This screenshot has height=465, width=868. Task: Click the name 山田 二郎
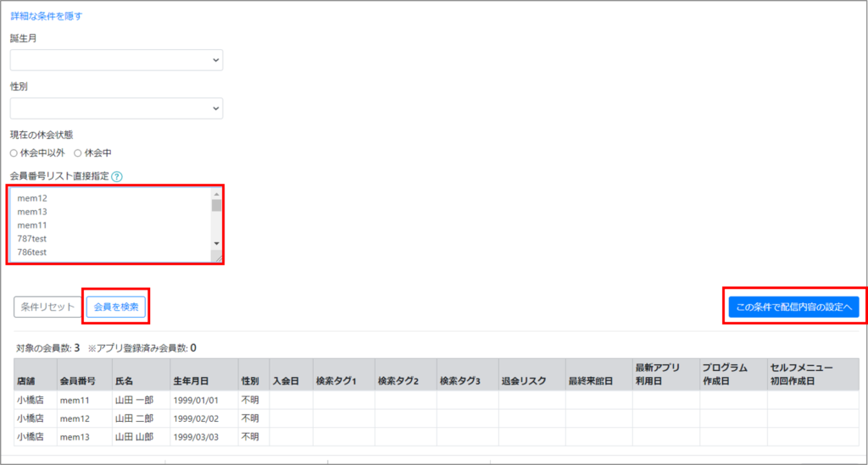tap(134, 418)
